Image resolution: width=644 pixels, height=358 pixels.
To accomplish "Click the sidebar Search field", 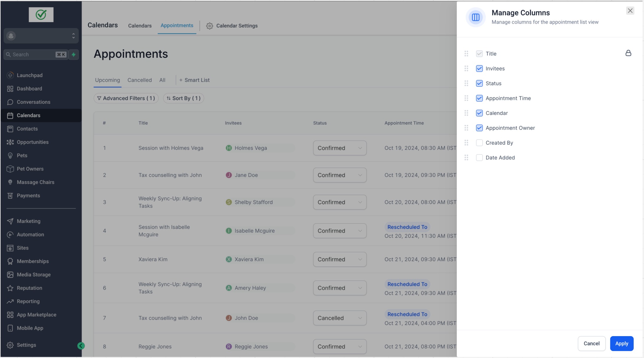I will 32,55.
